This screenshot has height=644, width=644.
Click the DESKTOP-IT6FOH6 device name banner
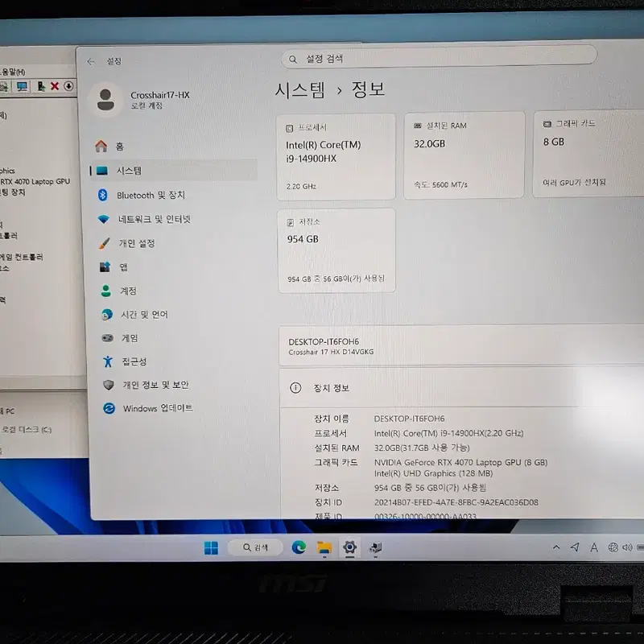point(461,346)
